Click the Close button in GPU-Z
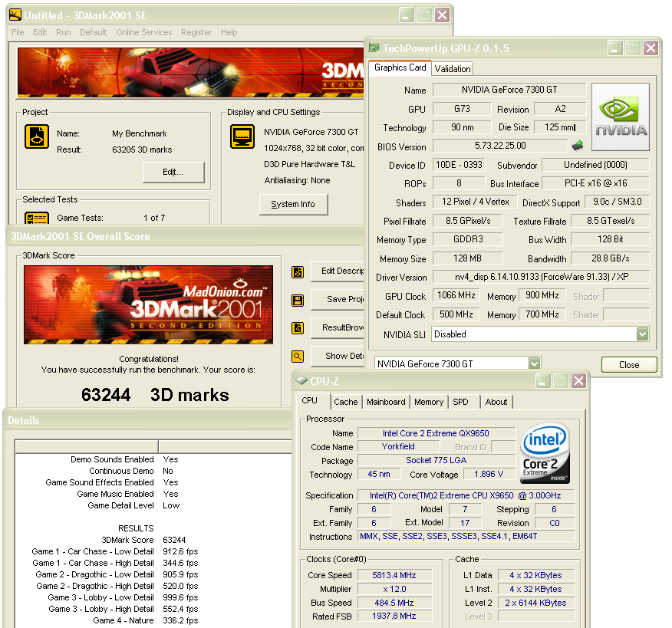This screenshot has width=672, height=628. 629,365
